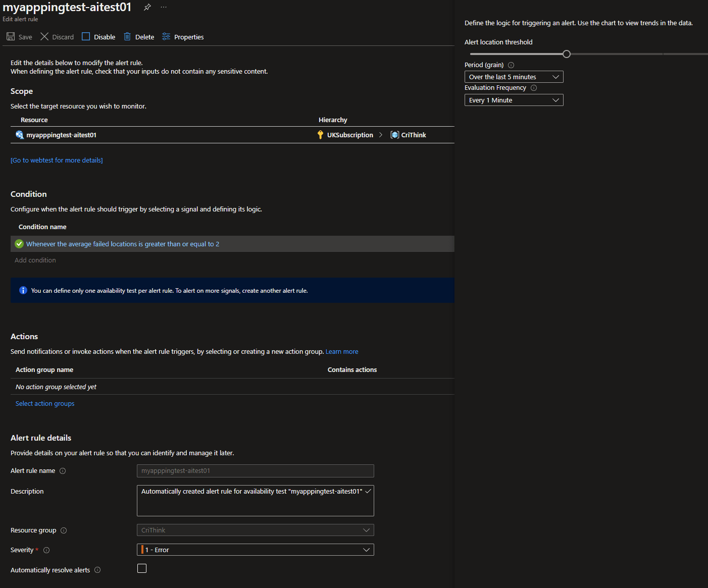This screenshot has width=708, height=588.
Task: Change the Evaluation Frequency dropdown
Action: (x=513, y=99)
